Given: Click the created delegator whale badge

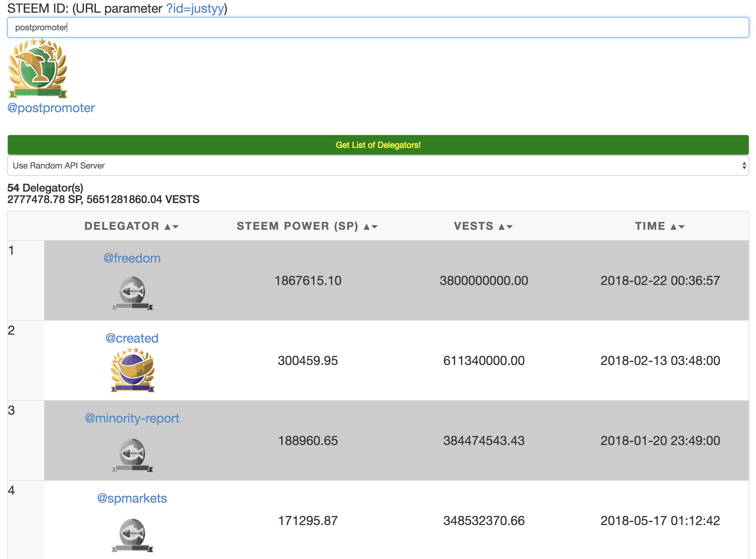Looking at the screenshot, I should (x=132, y=370).
